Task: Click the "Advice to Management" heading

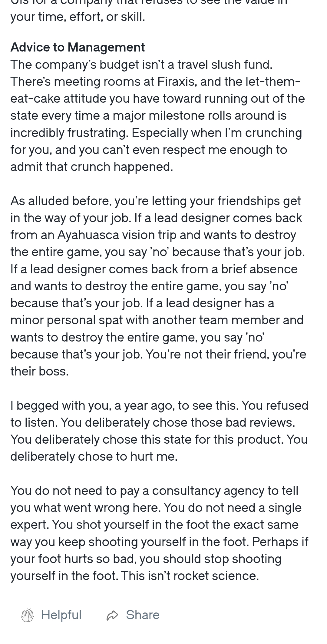Action: pos(78,47)
